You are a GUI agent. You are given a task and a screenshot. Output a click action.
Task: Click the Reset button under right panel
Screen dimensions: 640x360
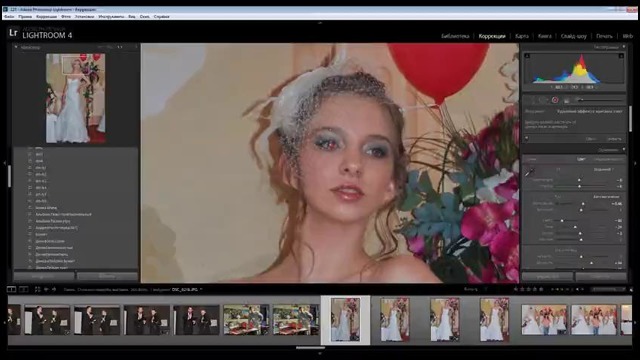point(601,276)
